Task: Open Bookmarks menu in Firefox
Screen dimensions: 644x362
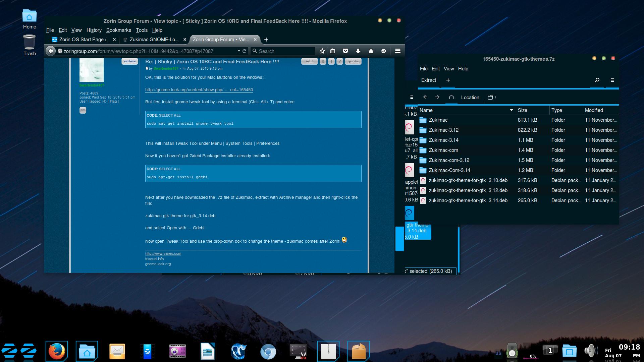Action: coord(118,30)
